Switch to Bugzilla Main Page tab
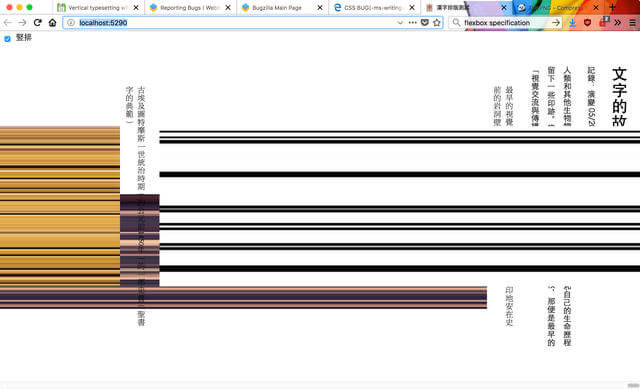Viewport: 640px width, 389px height. [277, 7]
